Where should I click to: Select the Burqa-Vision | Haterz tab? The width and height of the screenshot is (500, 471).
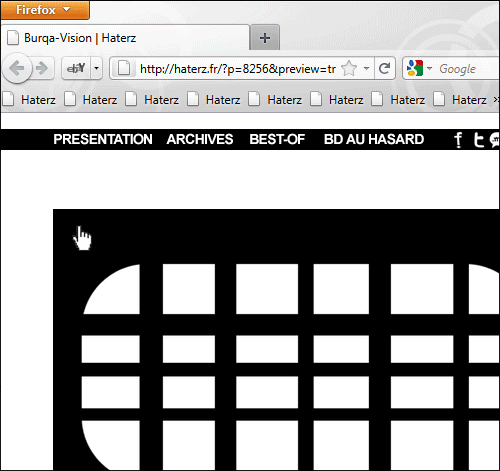click(x=125, y=38)
